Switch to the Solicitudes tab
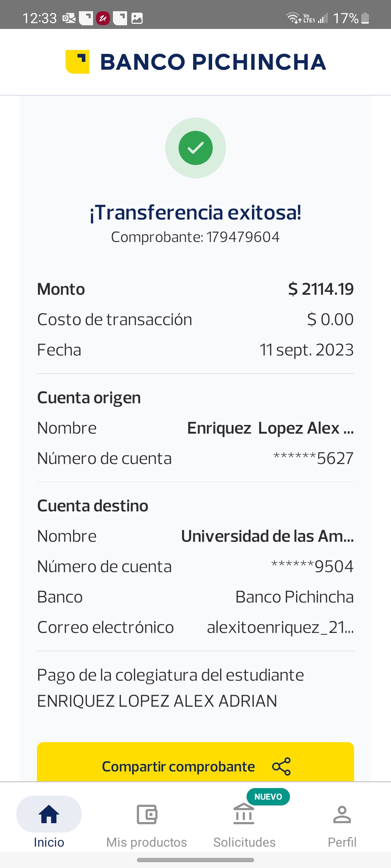 point(244,842)
